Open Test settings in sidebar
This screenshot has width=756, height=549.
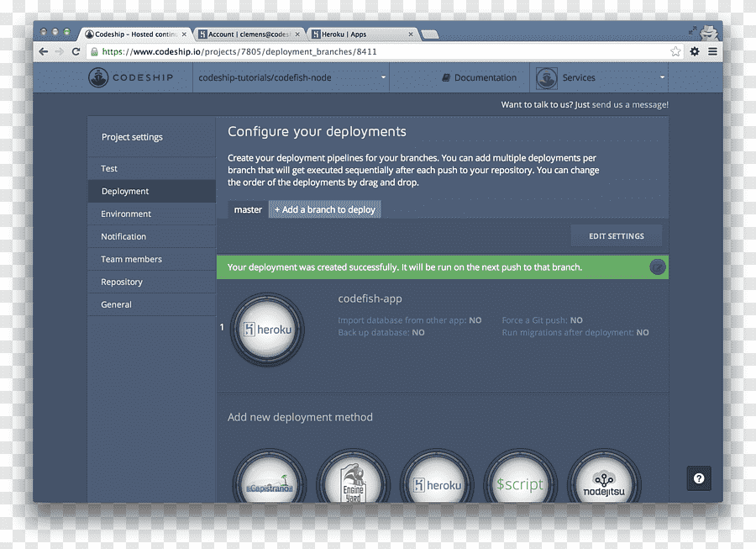(151, 168)
